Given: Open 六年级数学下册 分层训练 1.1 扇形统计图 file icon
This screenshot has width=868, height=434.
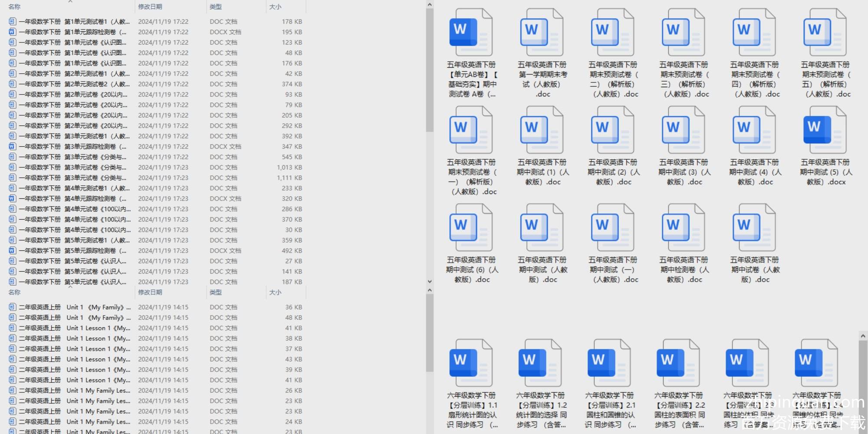Looking at the screenshot, I should (x=471, y=363).
